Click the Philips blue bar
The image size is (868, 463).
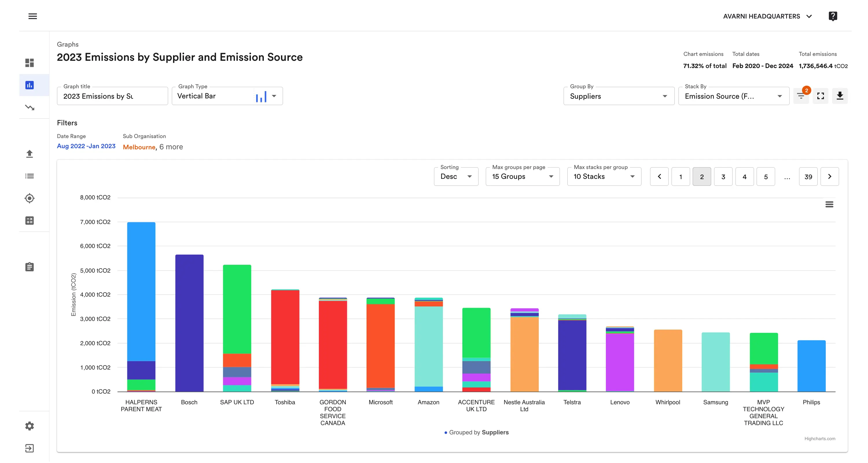click(x=811, y=366)
